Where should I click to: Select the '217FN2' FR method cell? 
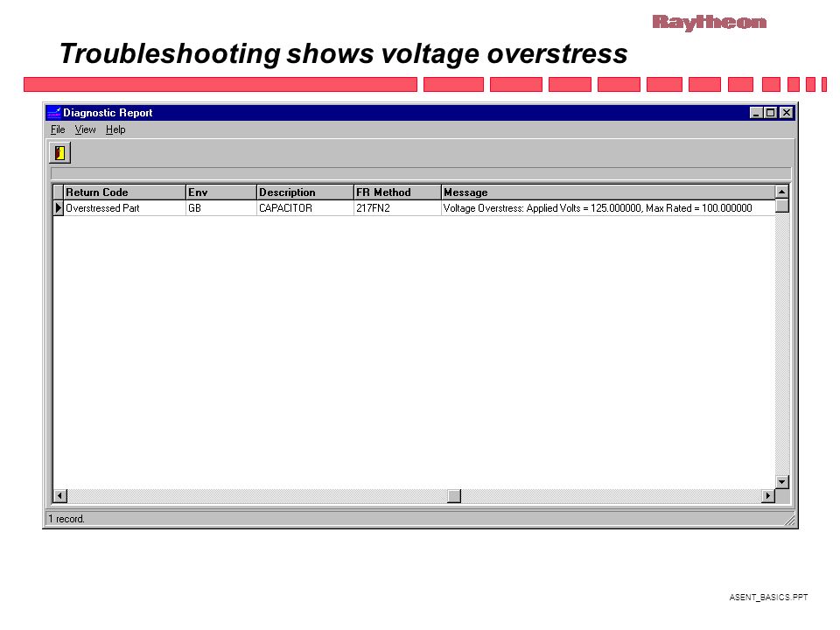[x=397, y=208]
